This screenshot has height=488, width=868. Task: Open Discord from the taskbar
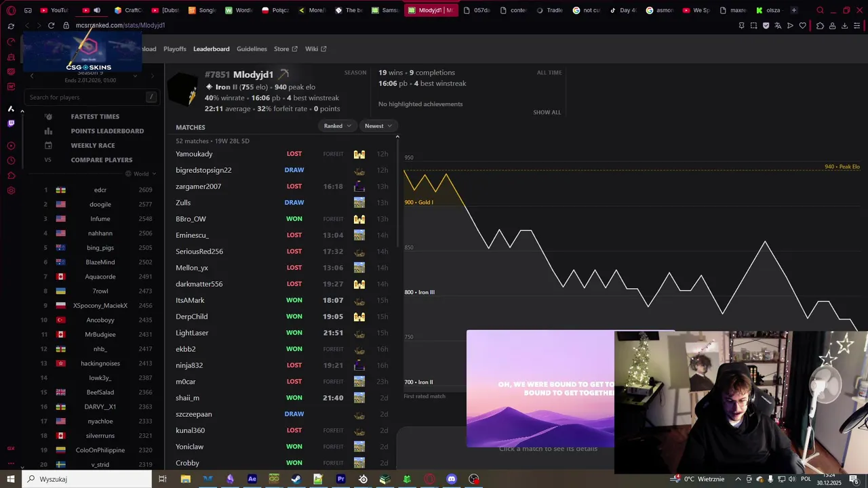click(452, 479)
